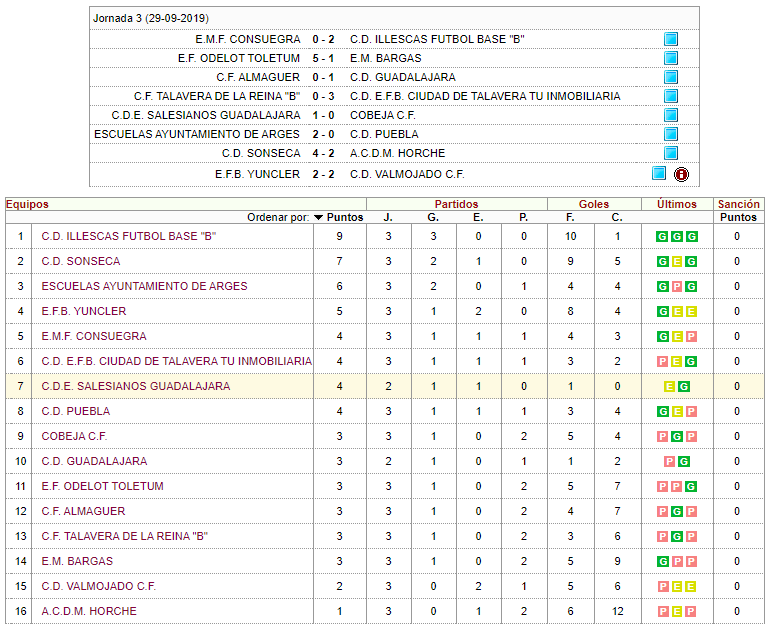Sort table by J. column header

tap(388, 217)
